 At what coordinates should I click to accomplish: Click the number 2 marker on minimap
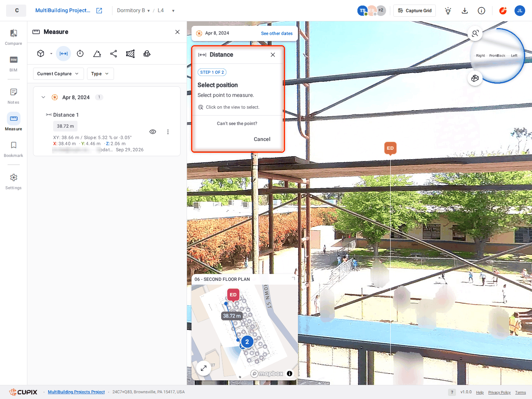pyautogui.click(x=247, y=342)
